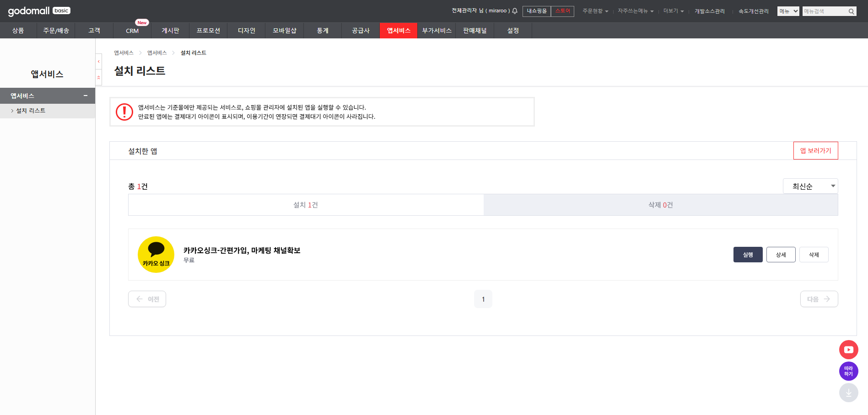Viewport: 868px width, 415px height.
Task: Switch to the 삭제 0건 tab
Action: (660, 205)
